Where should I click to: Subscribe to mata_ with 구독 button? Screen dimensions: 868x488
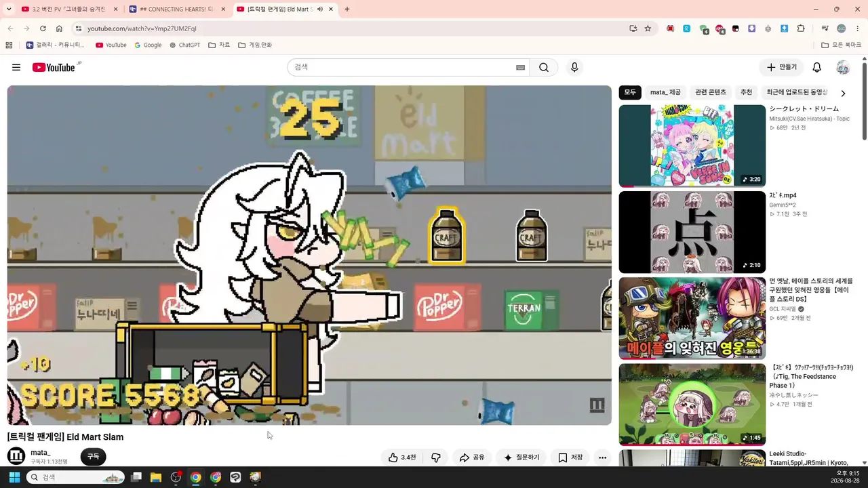point(94,457)
